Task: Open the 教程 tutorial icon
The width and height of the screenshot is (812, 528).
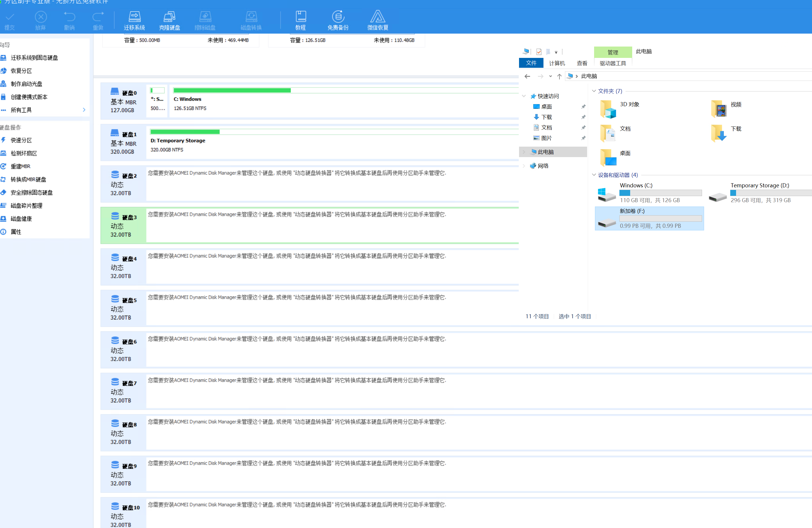Action: click(300, 20)
